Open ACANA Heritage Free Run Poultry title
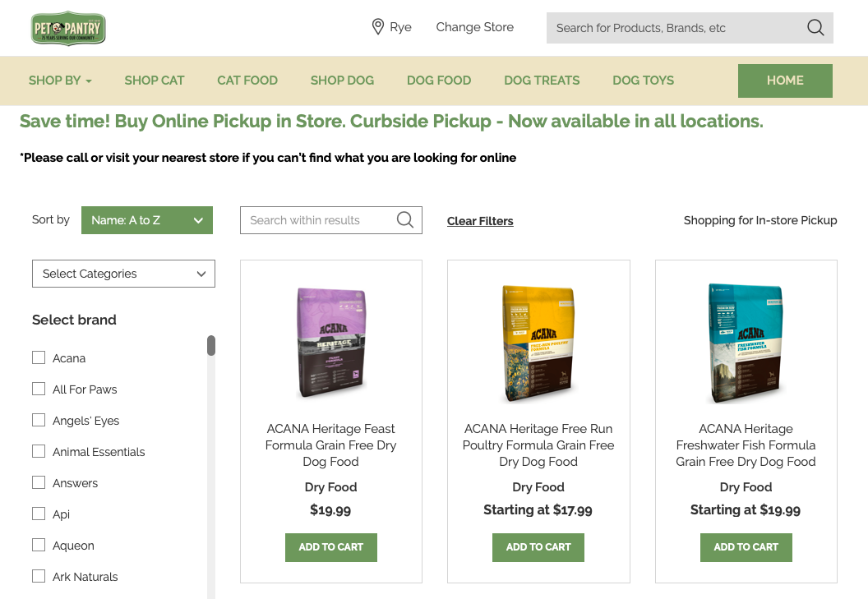 tap(538, 445)
